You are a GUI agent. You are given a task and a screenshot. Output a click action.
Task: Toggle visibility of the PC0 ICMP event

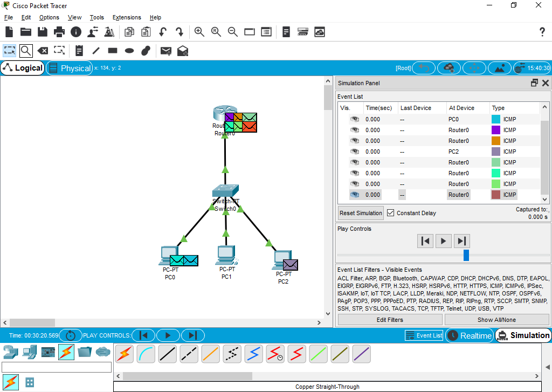click(x=355, y=119)
